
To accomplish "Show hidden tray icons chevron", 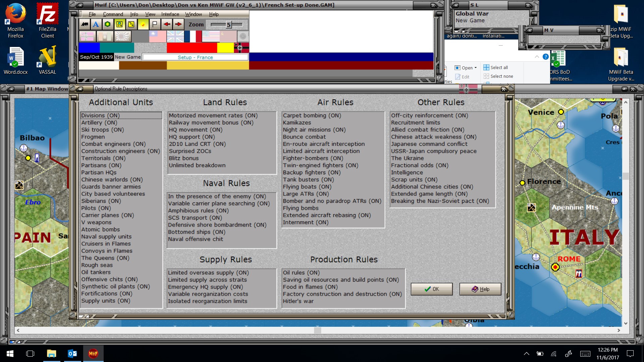I will coord(526,353).
